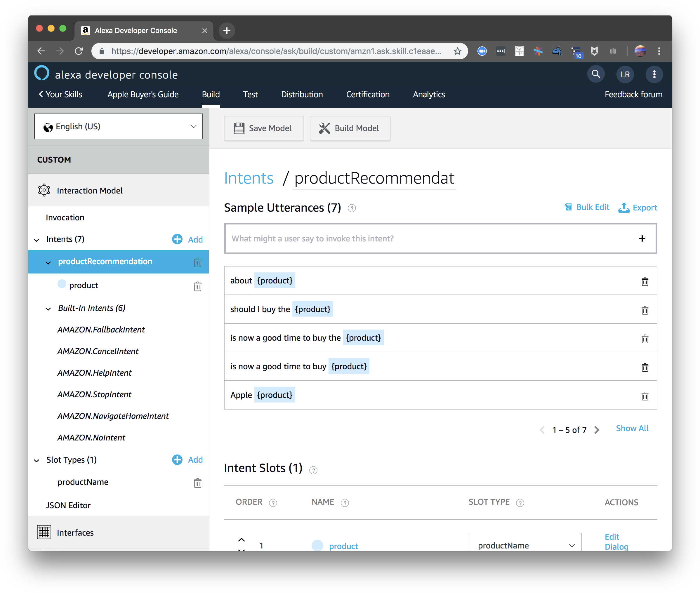Click the Edit Dialog link for product

(x=616, y=541)
